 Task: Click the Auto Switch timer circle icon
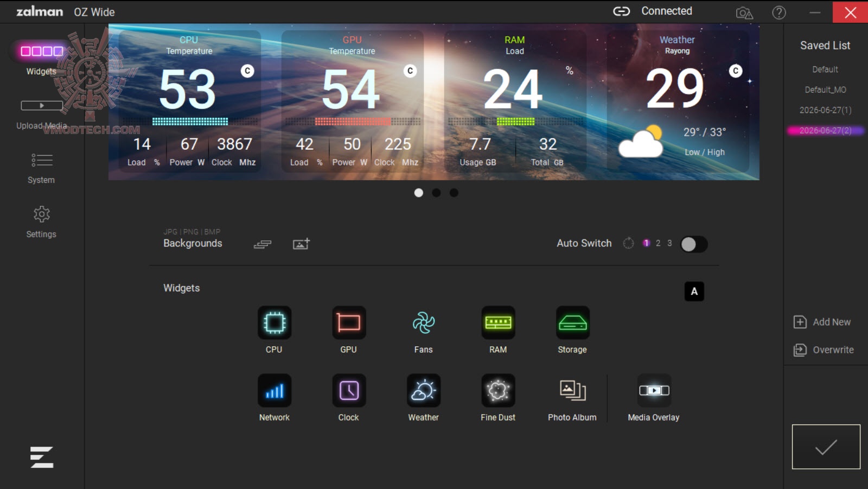[x=628, y=243]
